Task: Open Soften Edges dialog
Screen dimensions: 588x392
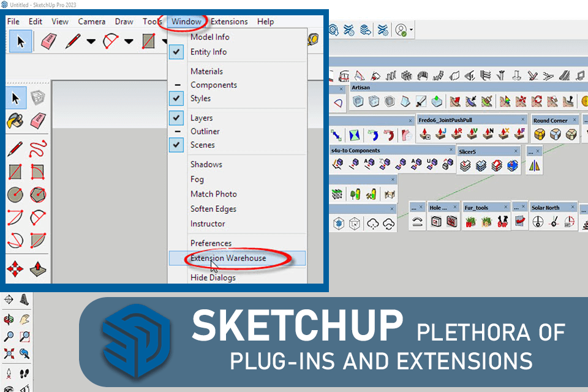Action: (x=213, y=209)
